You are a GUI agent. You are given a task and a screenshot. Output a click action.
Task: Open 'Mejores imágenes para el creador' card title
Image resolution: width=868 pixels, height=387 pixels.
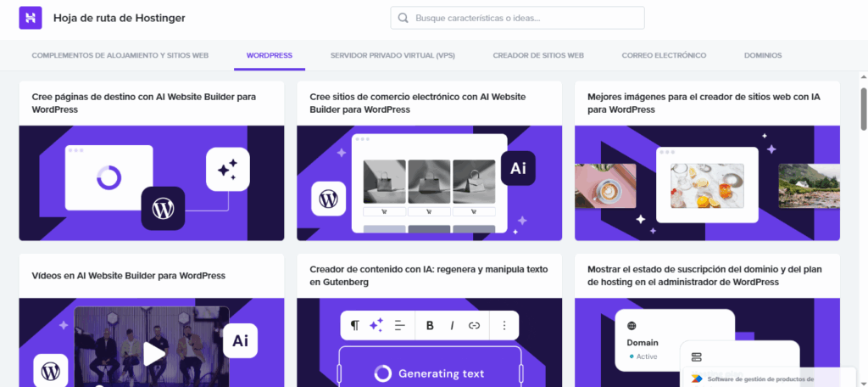[704, 103]
